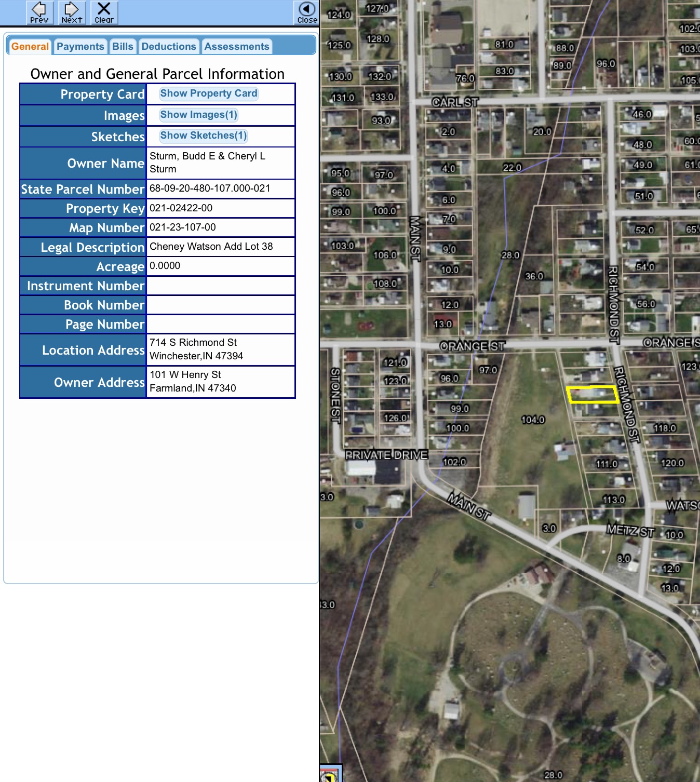Select map number value 021-23-107-00
The width and height of the screenshot is (700, 782).
coord(183,227)
